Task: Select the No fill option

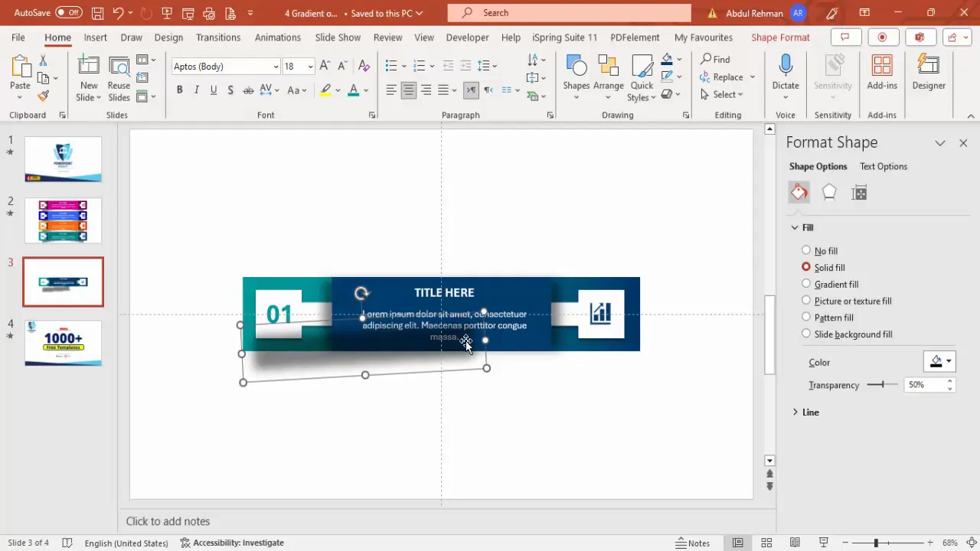Action: tap(819, 251)
